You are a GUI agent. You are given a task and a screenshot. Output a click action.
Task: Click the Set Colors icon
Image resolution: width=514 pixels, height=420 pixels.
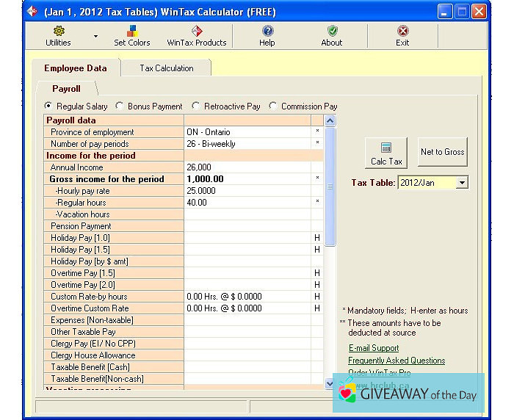click(x=132, y=31)
